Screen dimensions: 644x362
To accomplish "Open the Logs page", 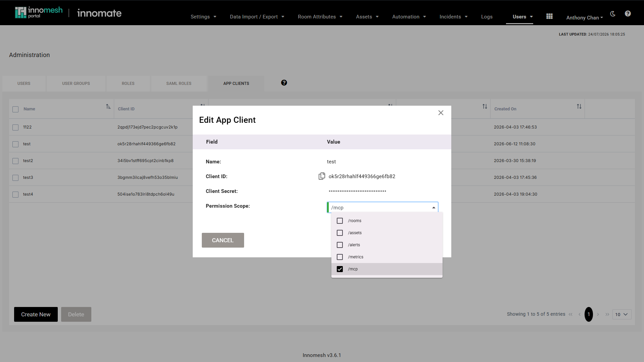I will coord(487,16).
